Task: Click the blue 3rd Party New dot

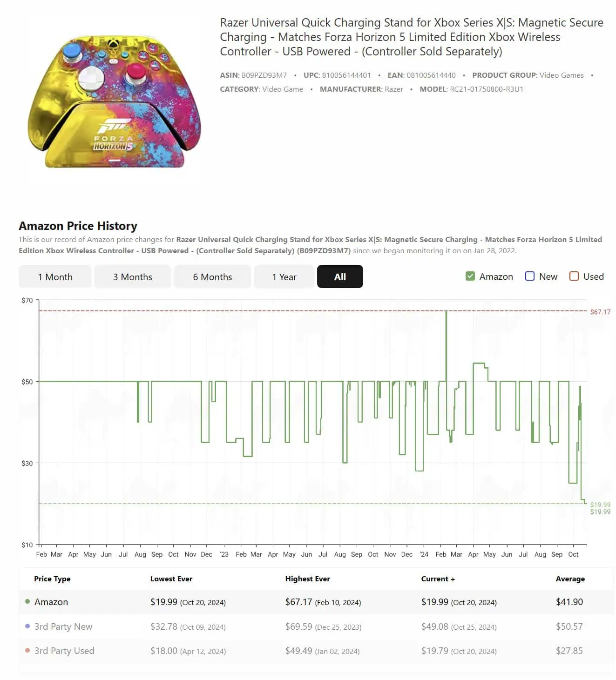Action: pyautogui.click(x=27, y=626)
